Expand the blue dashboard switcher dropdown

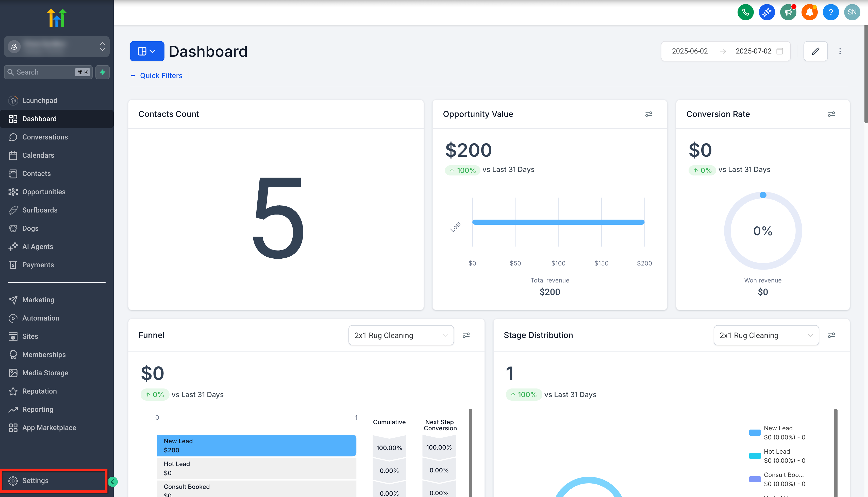(147, 51)
